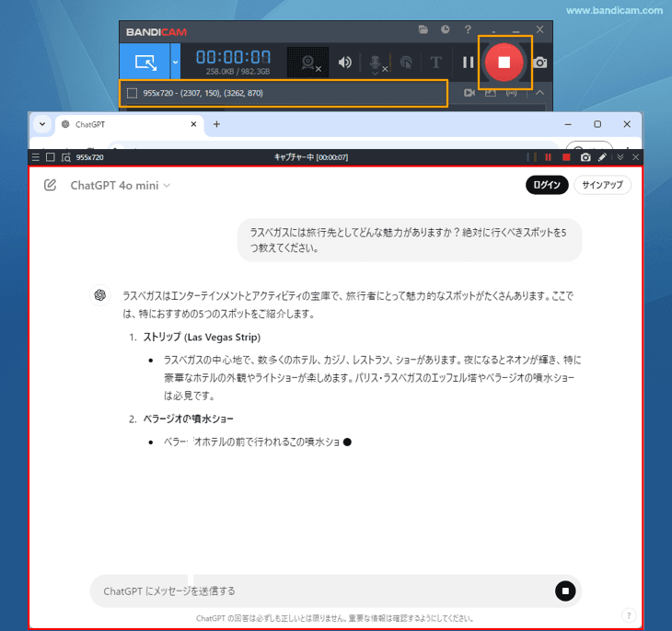The width and height of the screenshot is (672, 631).
Task: Switch to the ChatGPT browser tab
Action: pos(127,124)
